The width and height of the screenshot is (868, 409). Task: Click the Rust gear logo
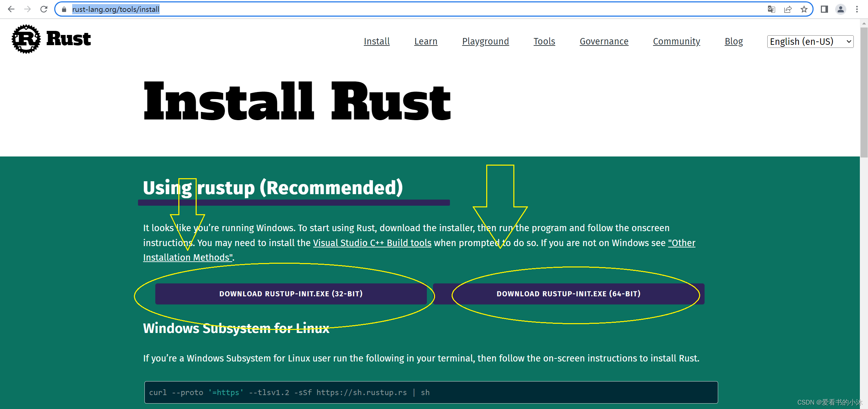pyautogui.click(x=26, y=39)
